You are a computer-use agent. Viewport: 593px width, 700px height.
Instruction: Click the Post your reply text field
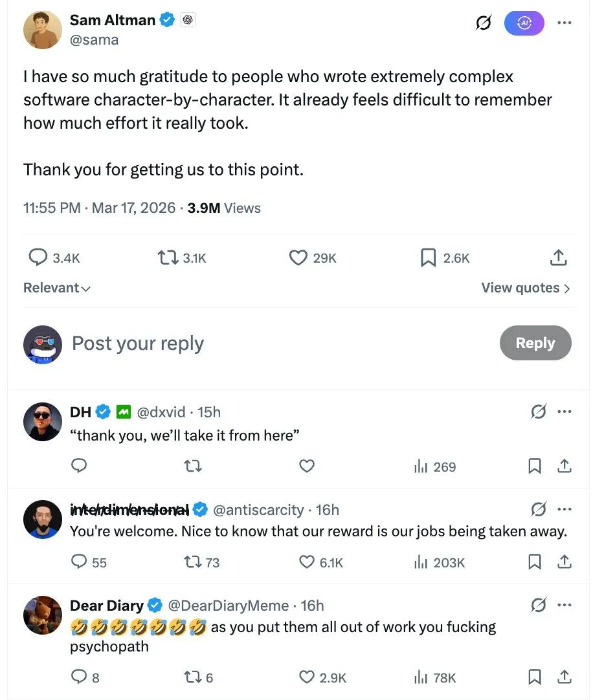tap(259, 343)
